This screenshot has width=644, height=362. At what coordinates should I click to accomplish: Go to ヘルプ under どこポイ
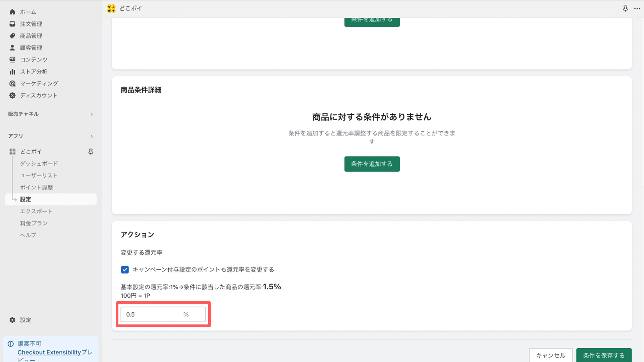click(x=28, y=235)
